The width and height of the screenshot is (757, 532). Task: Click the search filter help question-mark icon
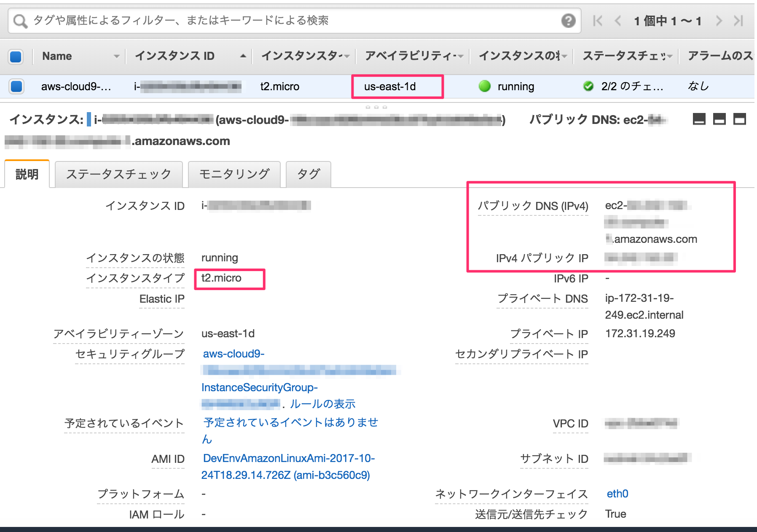568,20
